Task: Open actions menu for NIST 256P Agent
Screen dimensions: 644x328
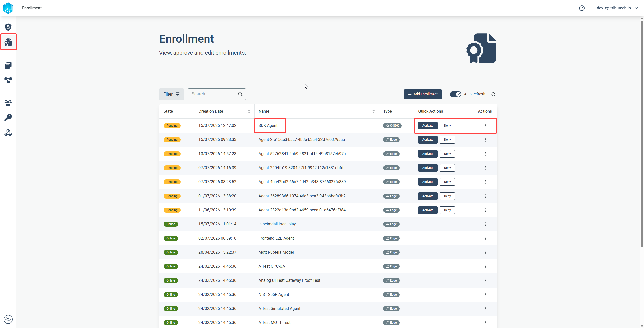Action: pyautogui.click(x=485, y=295)
